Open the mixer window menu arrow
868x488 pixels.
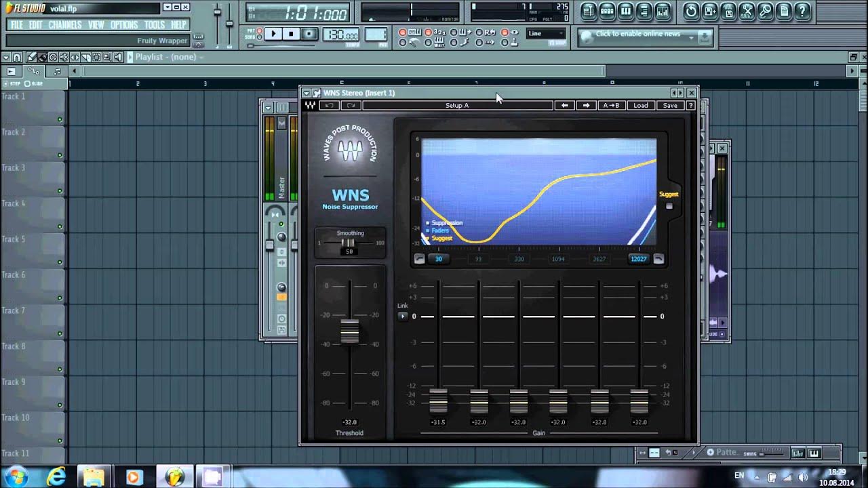pyautogui.click(x=268, y=107)
